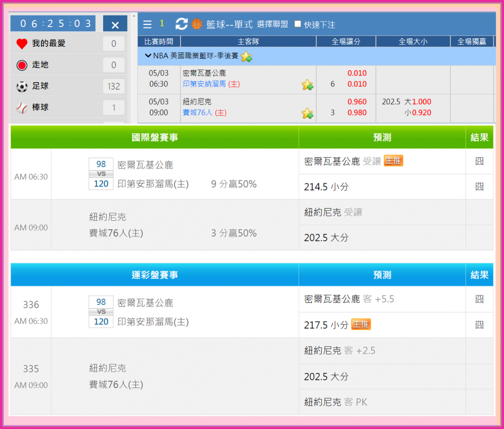The width and height of the screenshot is (504, 429).
Task: Click score 98 in 國際盤 table
Action: pos(101,164)
